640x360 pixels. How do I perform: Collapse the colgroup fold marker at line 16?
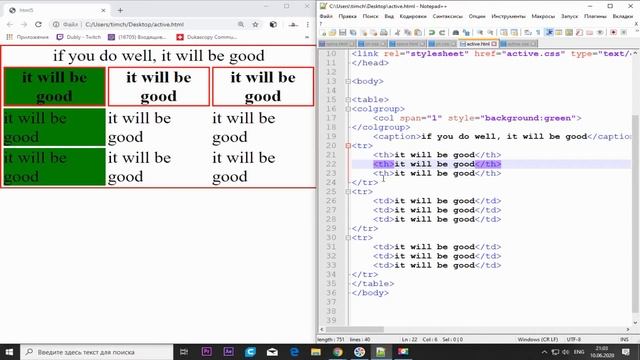coord(348,109)
